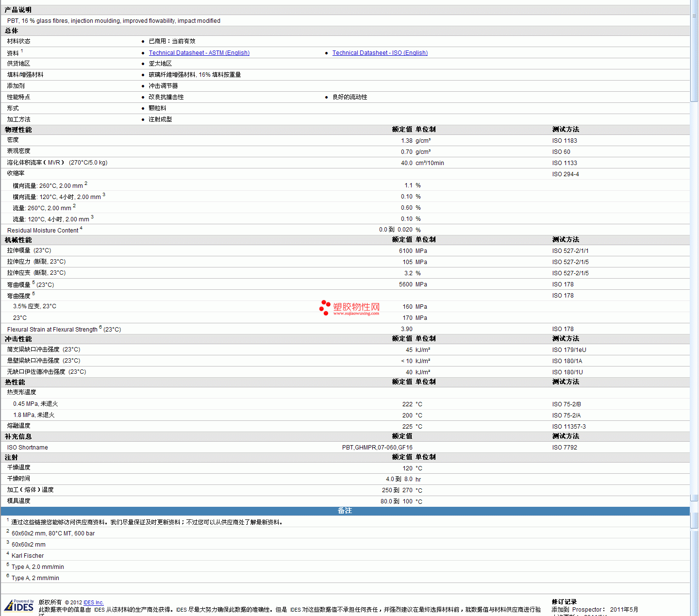699x616 pixels.
Task: Follow the IDES Inc. copyright link
Action: (x=94, y=602)
